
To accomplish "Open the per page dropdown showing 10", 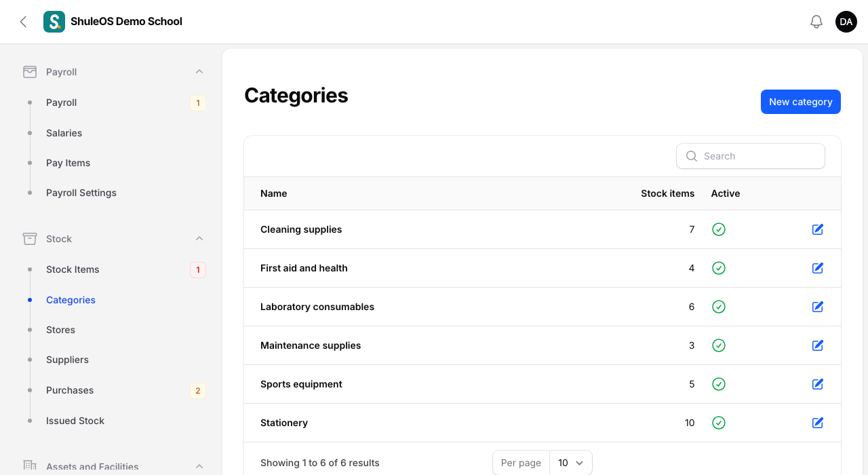I will (571, 463).
